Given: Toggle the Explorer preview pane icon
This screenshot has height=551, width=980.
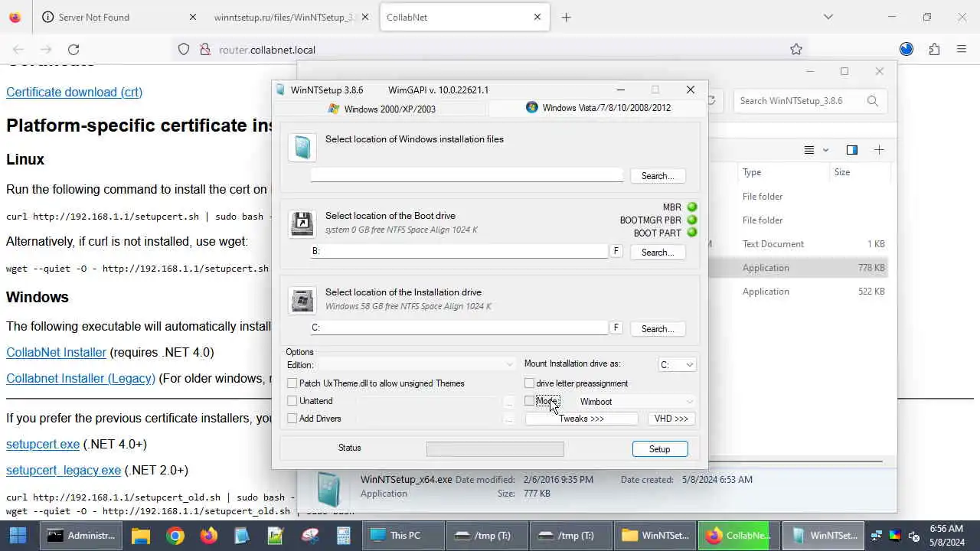Looking at the screenshot, I should point(851,150).
